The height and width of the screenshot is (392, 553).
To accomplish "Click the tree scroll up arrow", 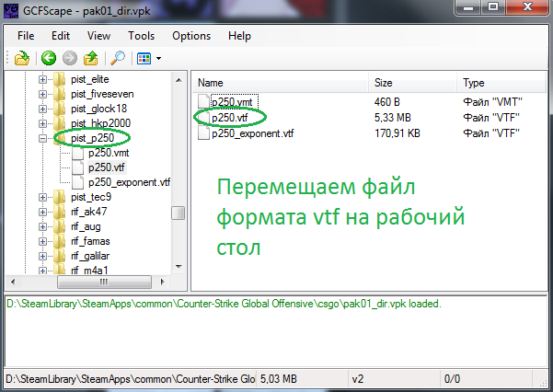I will coord(179,80).
